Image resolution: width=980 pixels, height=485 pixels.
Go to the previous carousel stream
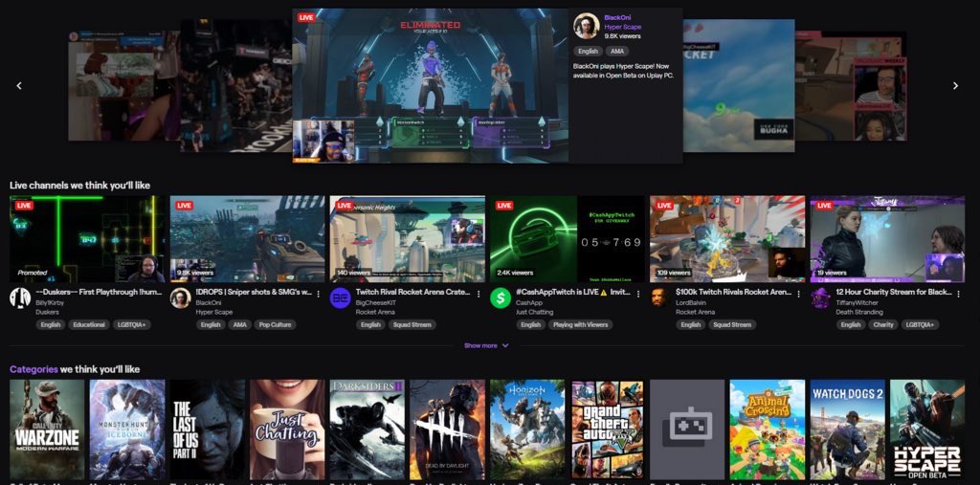19,86
